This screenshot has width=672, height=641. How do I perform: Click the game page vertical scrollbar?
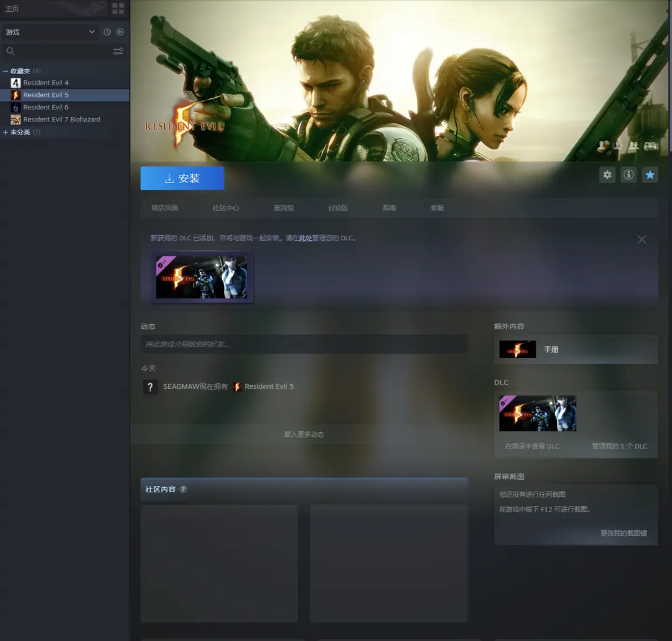[670, 77]
